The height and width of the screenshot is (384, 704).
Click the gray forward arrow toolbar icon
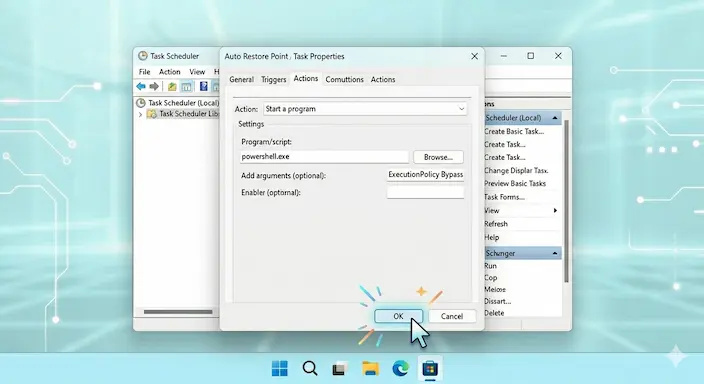(x=154, y=86)
